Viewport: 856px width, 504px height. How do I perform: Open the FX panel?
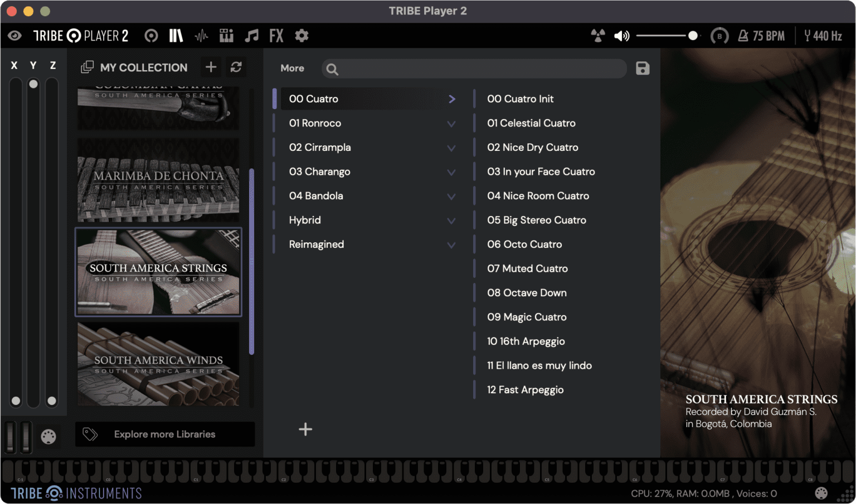pos(276,36)
